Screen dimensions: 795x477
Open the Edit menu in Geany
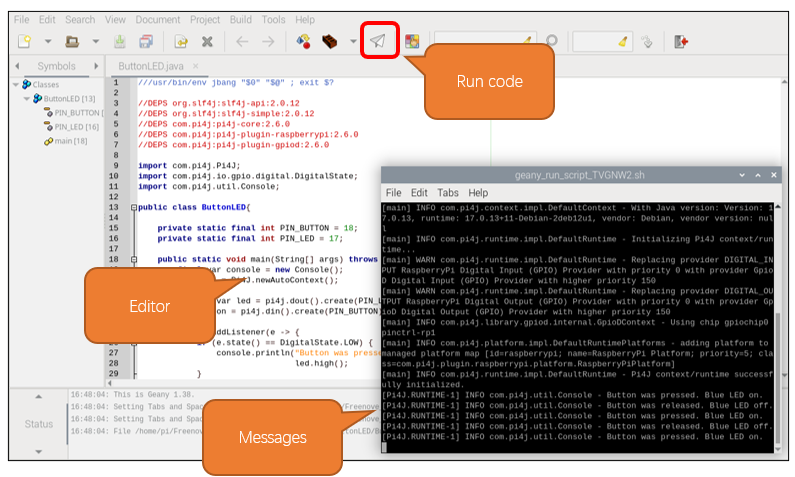pyautogui.click(x=47, y=19)
